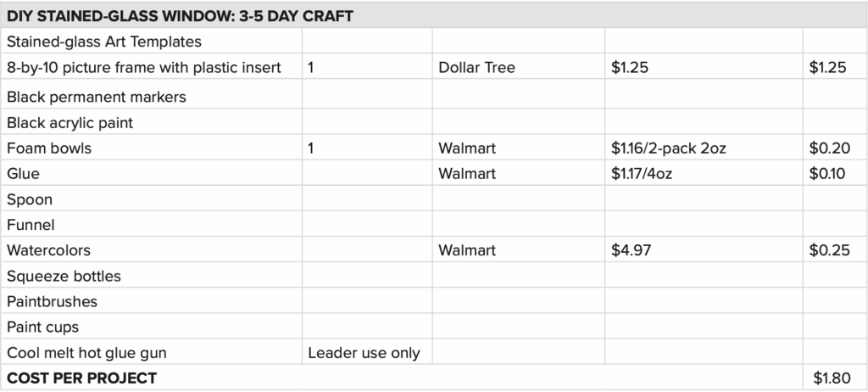Select the Foam bowls item cell
The image size is (868, 392).
click(x=49, y=148)
